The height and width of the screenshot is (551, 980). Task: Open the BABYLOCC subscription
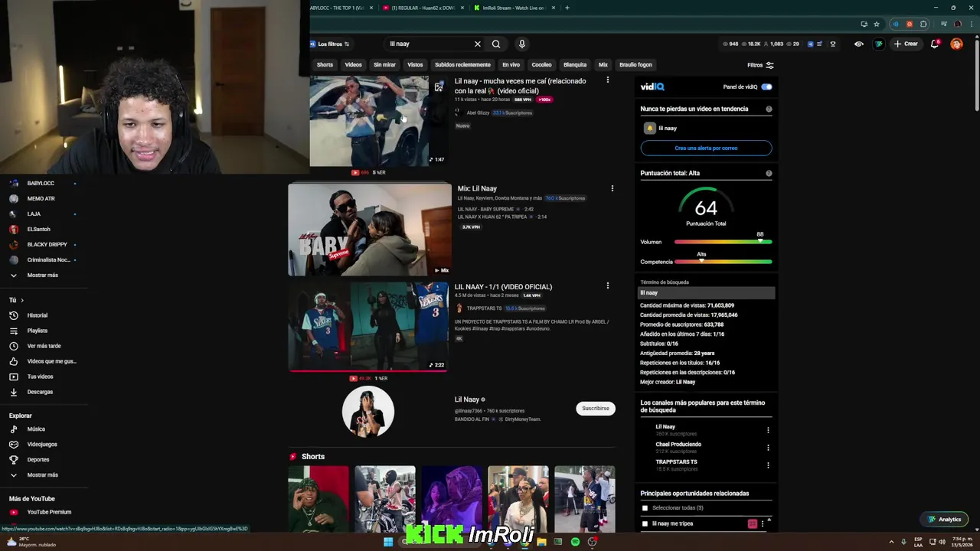click(41, 184)
